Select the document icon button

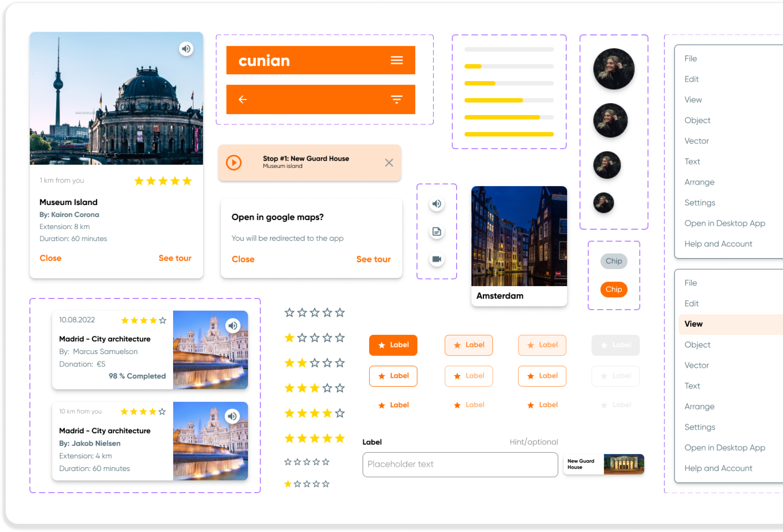pyautogui.click(x=437, y=232)
